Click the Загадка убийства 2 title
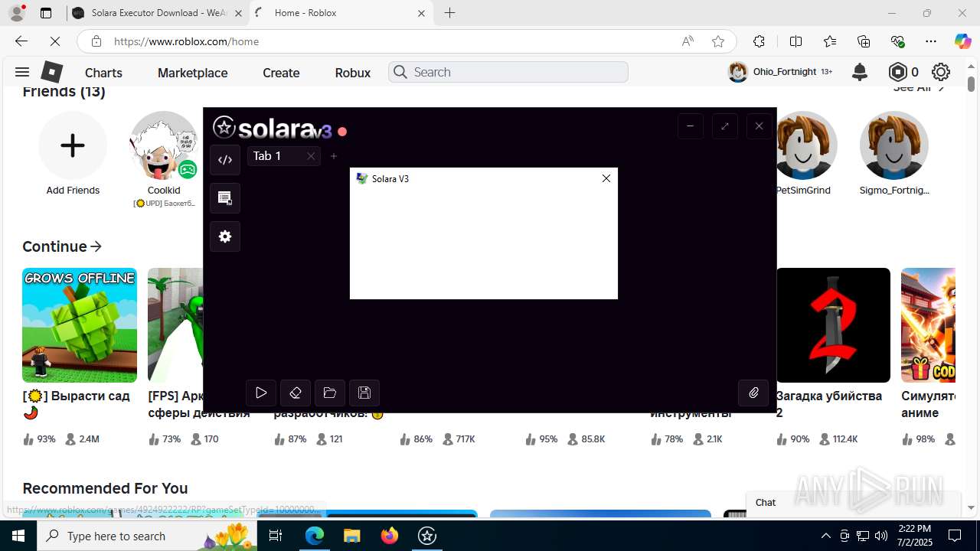 tap(828, 404)
